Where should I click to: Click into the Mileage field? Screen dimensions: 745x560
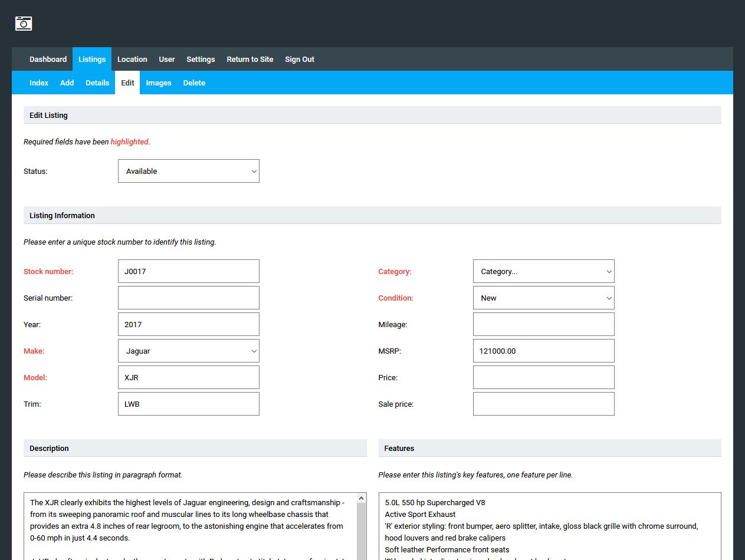pyautogui.click(x=543, y=324)
